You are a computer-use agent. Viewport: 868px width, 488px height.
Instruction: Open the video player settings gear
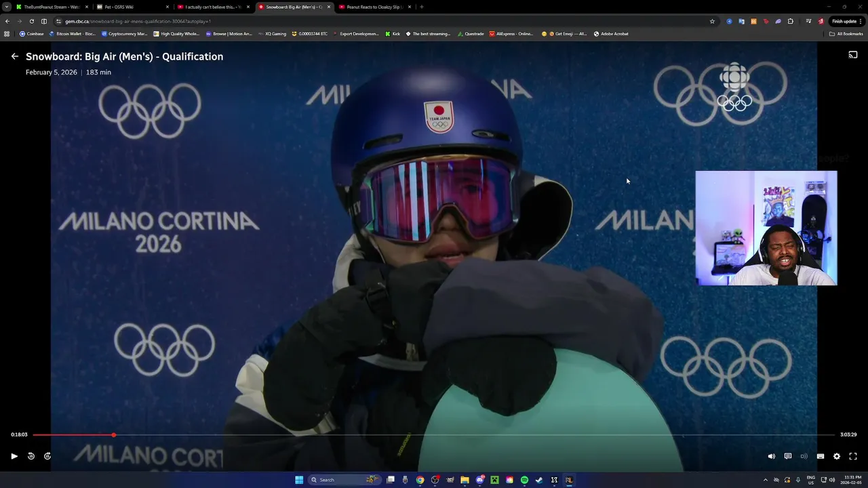(x=837, y=456)
